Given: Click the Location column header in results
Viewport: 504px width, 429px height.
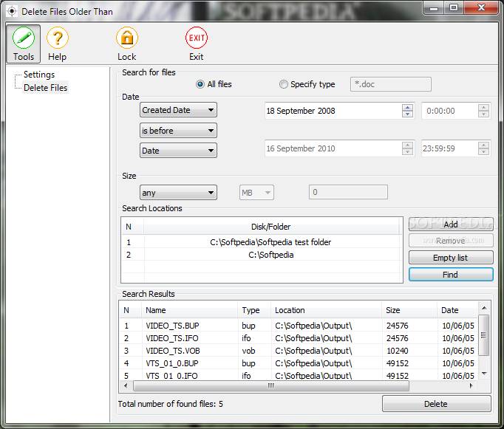Looking at the screenshot, I should [326, 310].
